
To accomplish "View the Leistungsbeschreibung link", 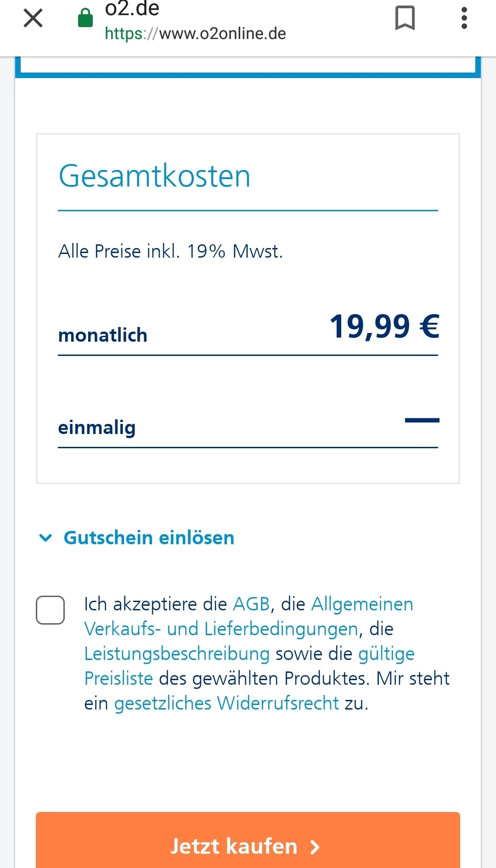I will coord(177,654).
